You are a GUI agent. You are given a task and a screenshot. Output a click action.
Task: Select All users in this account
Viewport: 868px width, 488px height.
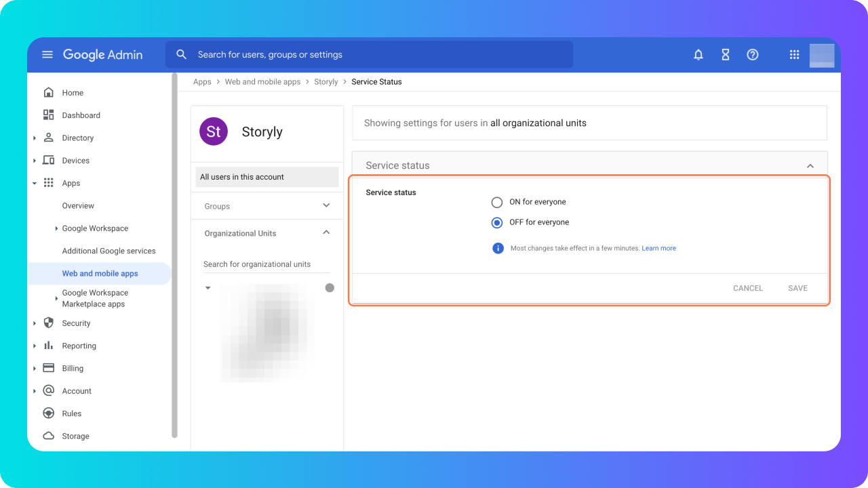point(267,177)
